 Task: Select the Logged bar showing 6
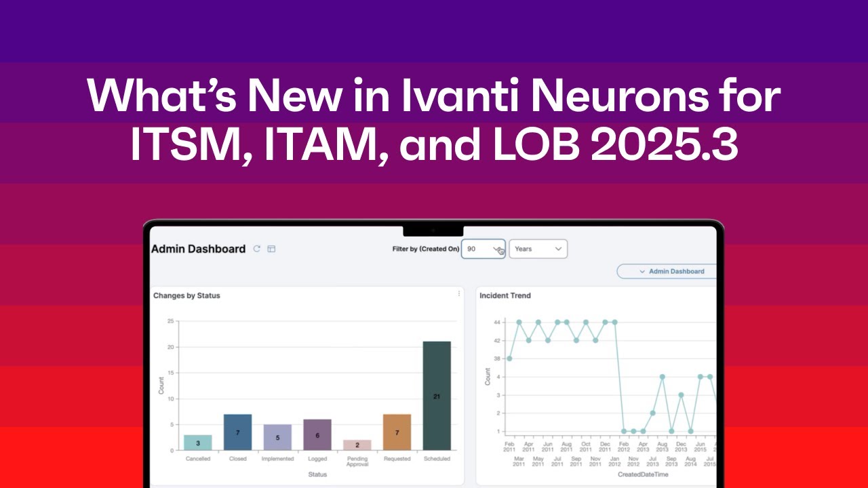click(x=317, y=434)
